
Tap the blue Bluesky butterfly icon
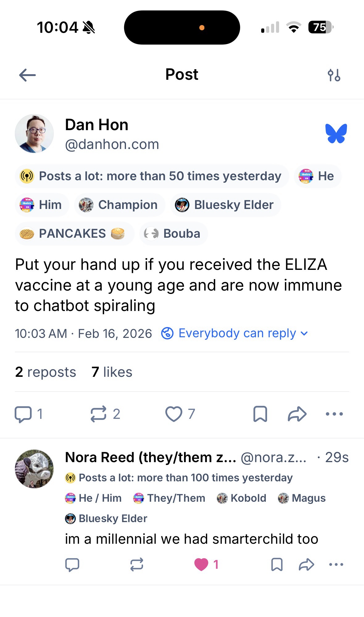[336, 134]
